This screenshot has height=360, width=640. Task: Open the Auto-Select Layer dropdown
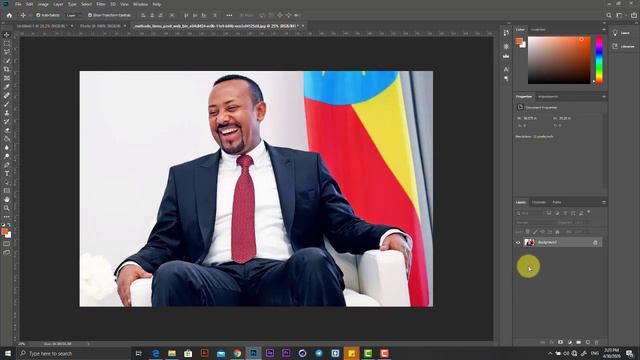tap(73, 15)
